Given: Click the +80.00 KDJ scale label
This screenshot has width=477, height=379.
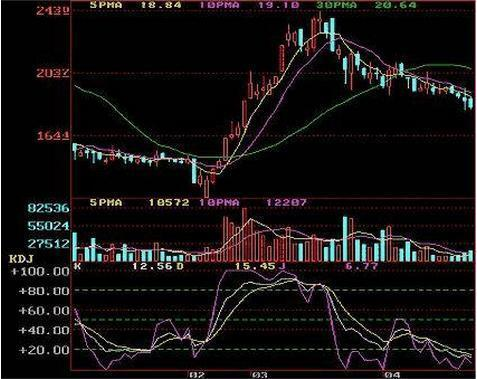Looking at the screenshot, I should (44, 291).
